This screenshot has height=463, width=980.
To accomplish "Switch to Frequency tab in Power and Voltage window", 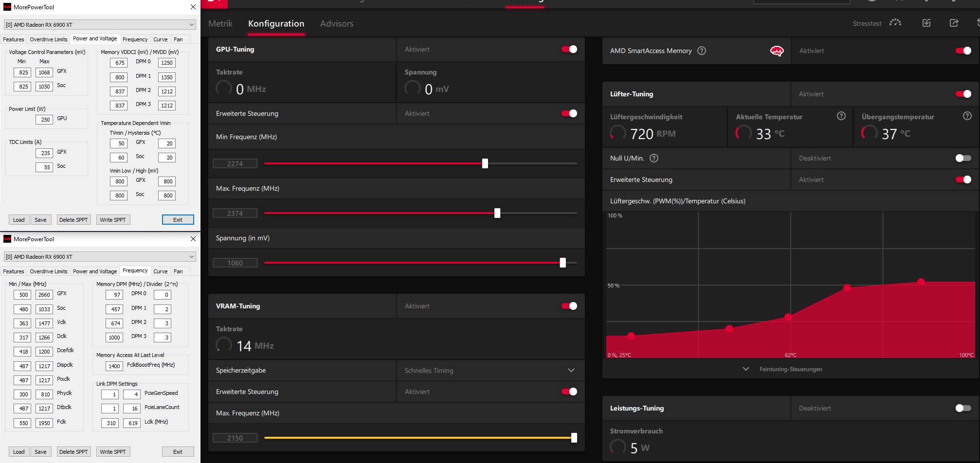I will (x=135, y=39).
